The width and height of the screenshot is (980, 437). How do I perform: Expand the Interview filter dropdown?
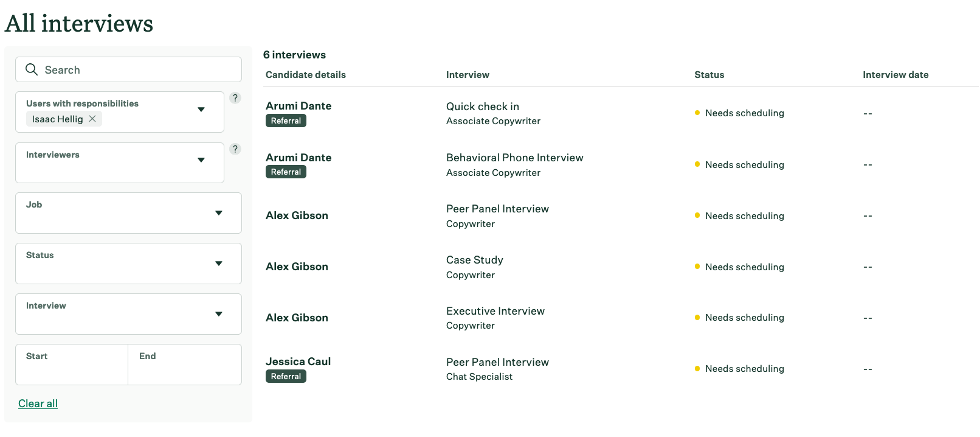(x=219, y=314)
